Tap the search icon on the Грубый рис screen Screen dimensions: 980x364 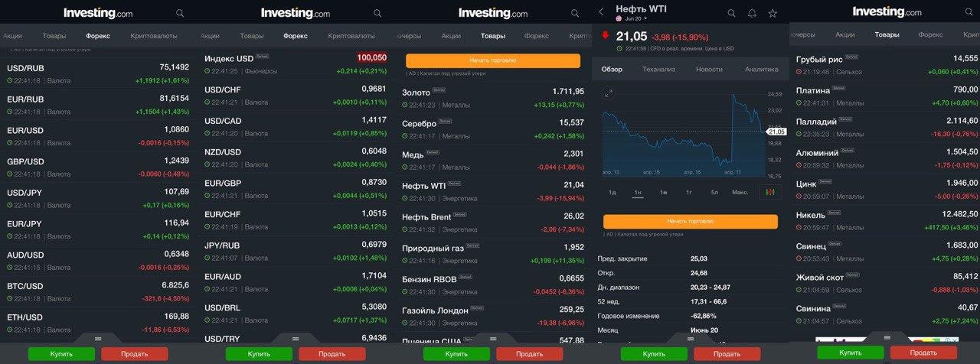point(970,13)
